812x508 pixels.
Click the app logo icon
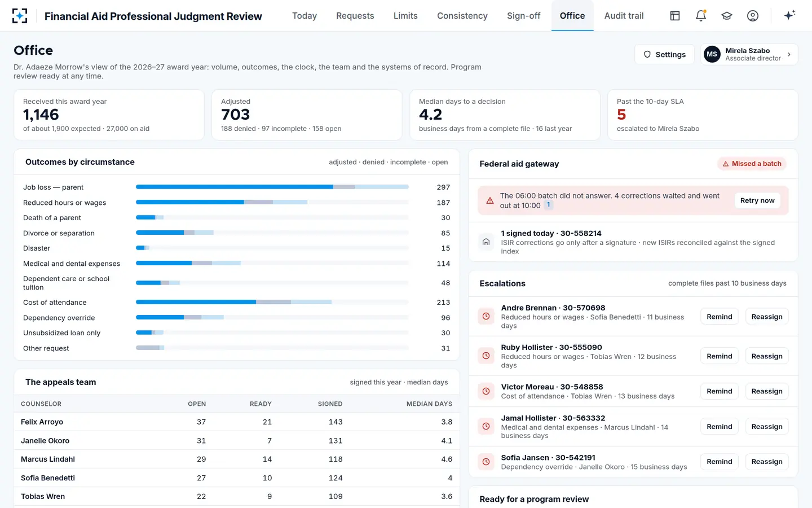[x=20, y=16]
